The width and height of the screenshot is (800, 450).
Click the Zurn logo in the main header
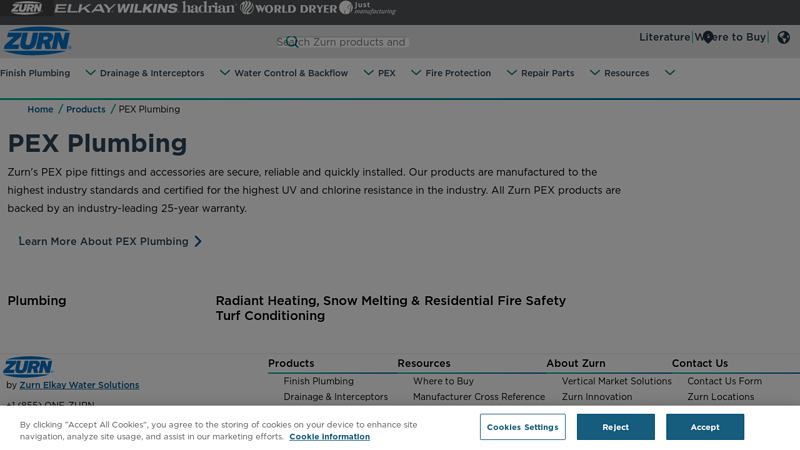click(x=37, y=40)
